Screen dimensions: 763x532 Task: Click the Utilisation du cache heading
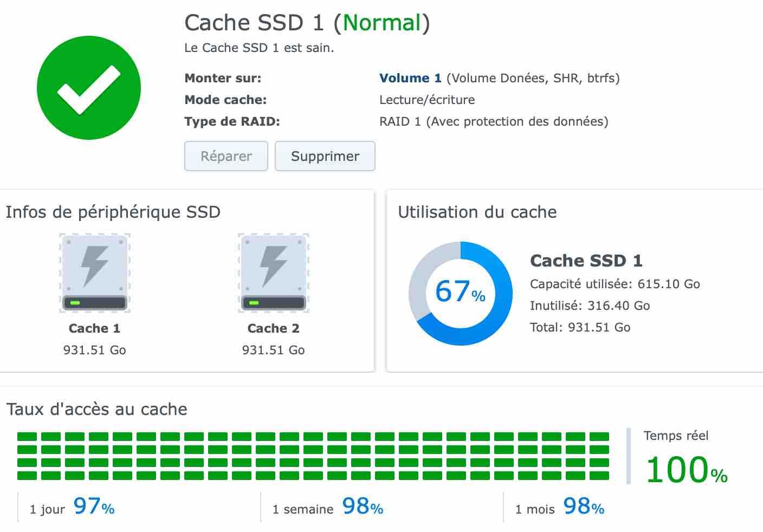[477, 212]
